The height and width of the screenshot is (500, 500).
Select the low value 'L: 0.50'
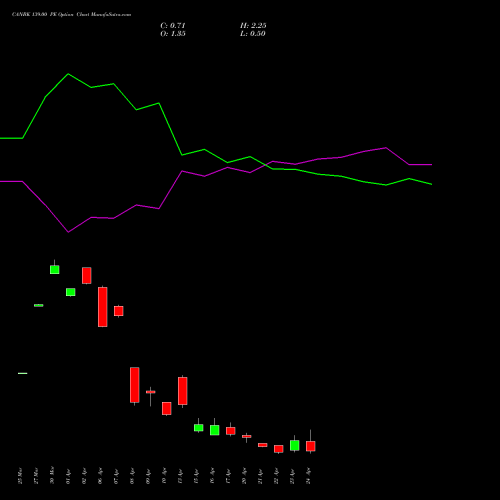point(253,33)
